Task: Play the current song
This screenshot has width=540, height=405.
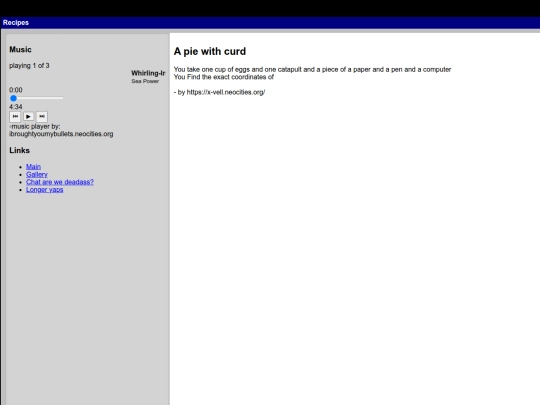Action: point(29,116)
